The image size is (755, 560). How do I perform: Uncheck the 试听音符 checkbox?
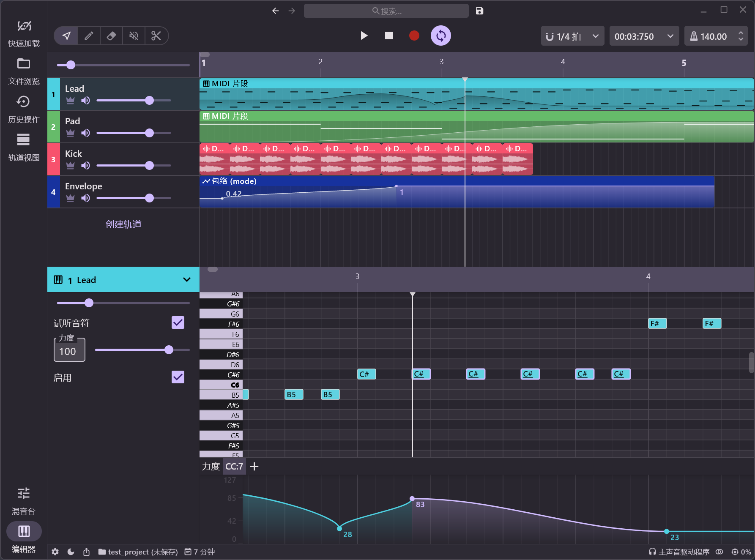178,323
